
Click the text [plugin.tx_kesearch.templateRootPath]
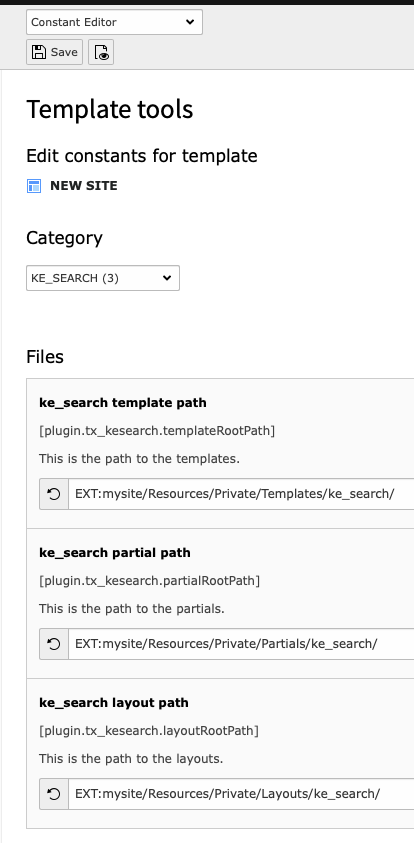tap(157, 431)
